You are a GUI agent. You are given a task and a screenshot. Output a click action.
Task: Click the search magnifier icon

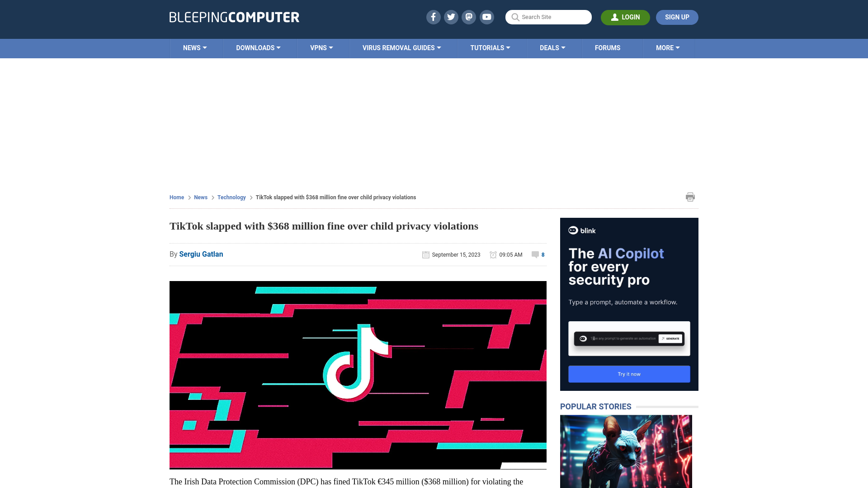(515, 17)
